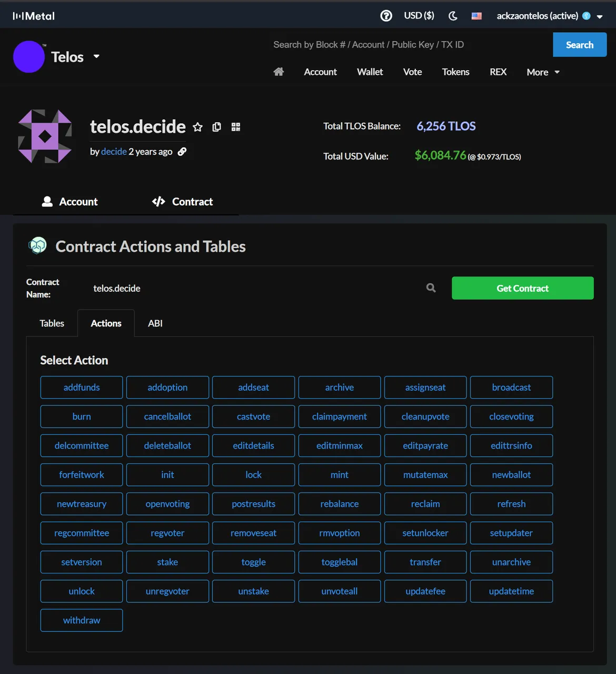Expand the ackzaontelos account dropdown
Screen dimensions: 616x674
point(600,16)
